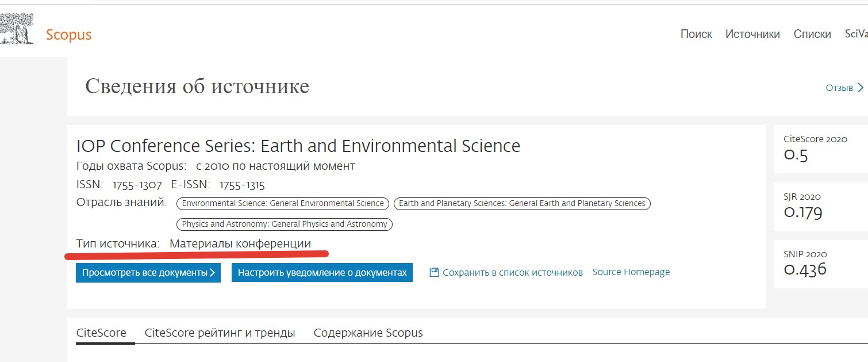Click the arrow in Просмотреть все документы button
The height and width of the screenshot is (362, 868).
click(213, 272)
